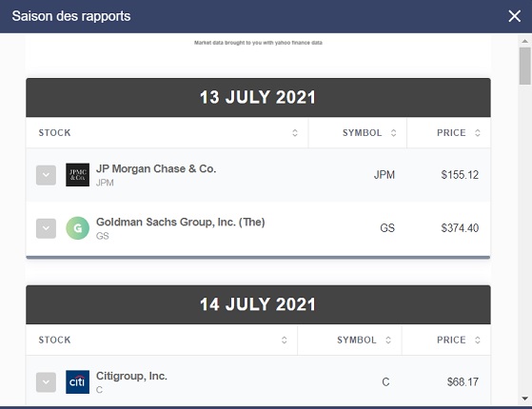Click the C symbol cell
This screenshot has height=409, width=532.
coord(385,381)
